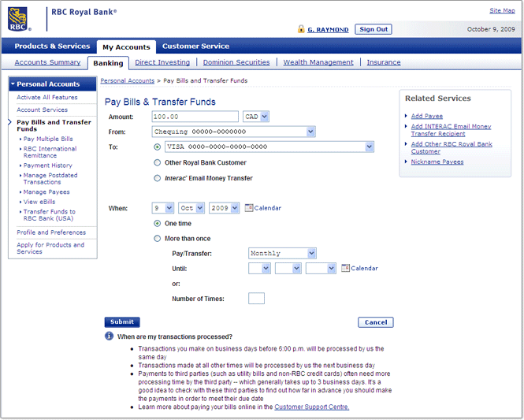This screenshot has width=524, height=420.
Task: Click the Sign Out button
Action: [373, 29]
